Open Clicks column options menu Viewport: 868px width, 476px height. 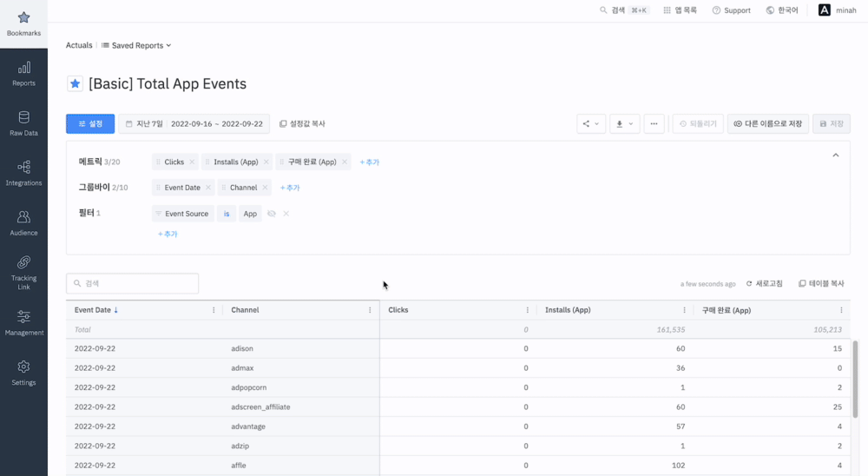527,310
